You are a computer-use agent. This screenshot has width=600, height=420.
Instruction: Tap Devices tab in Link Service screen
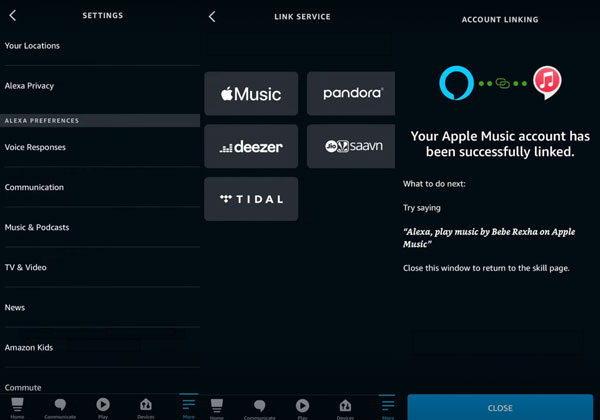tap(345, 409)
